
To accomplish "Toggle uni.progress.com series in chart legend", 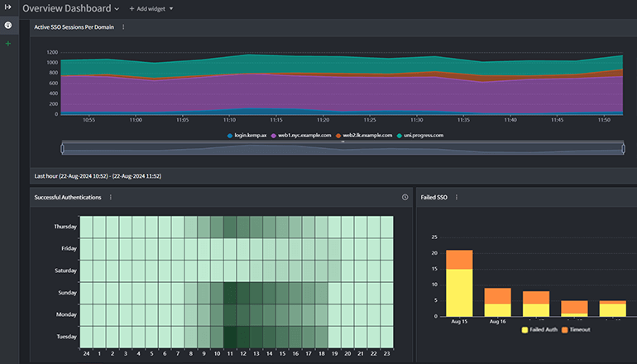I will (x=420, y=135).
